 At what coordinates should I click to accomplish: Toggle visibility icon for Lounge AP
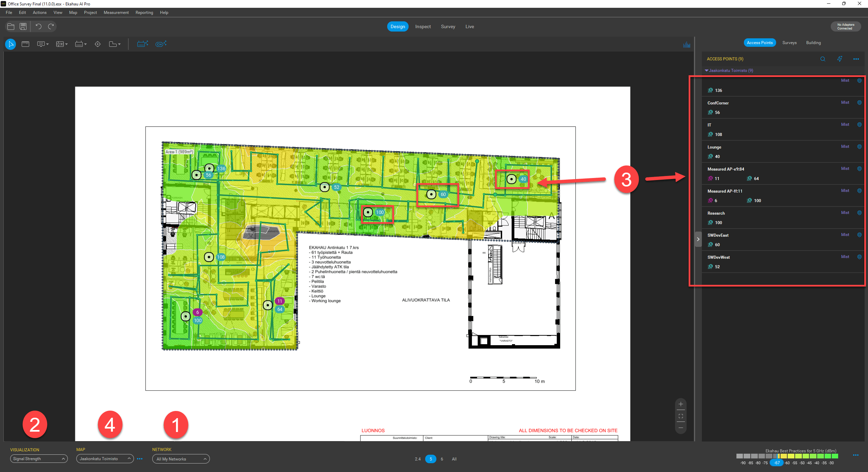[860, 147]
